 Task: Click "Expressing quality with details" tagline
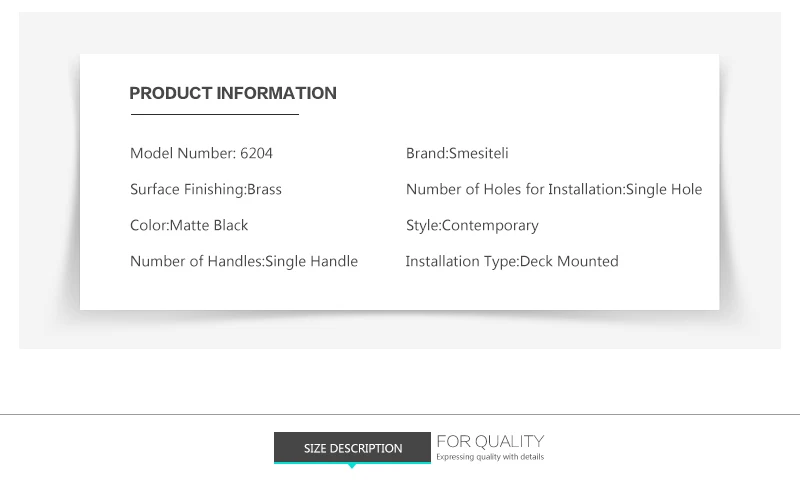(x=490, y=457)
